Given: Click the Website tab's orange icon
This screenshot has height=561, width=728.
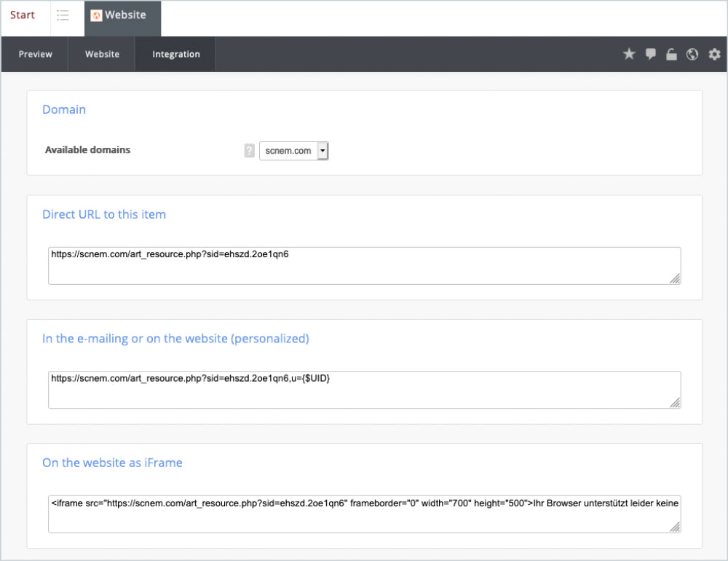Looking at the screenshot, I should coord(96,15).
